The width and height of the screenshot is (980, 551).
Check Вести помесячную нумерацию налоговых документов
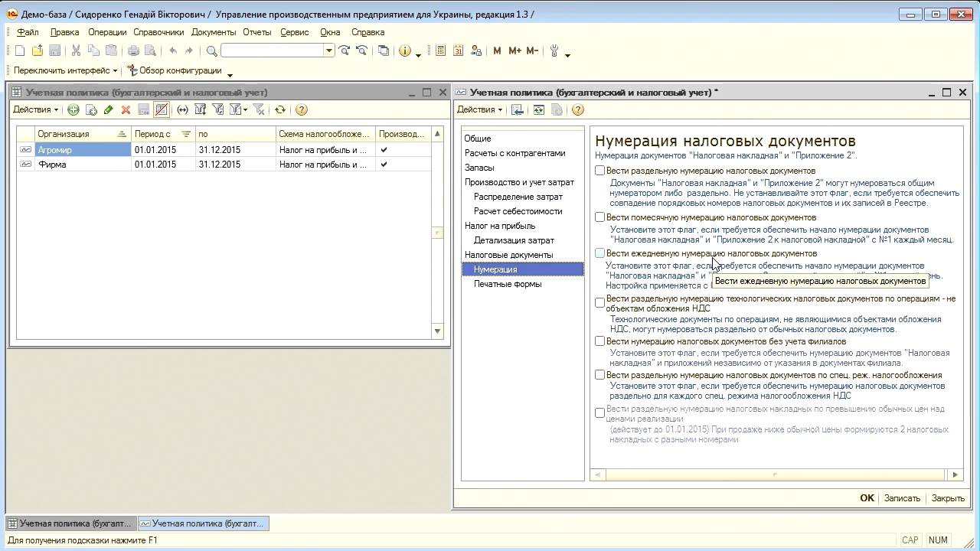(600, 217)
